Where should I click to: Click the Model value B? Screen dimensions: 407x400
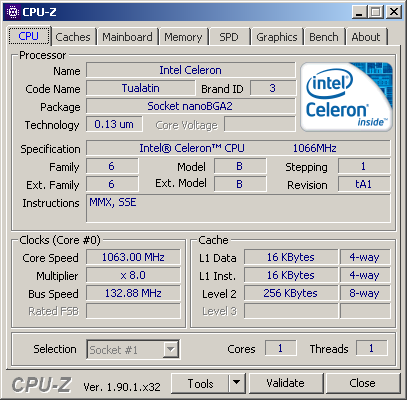(x=240, y=166)
